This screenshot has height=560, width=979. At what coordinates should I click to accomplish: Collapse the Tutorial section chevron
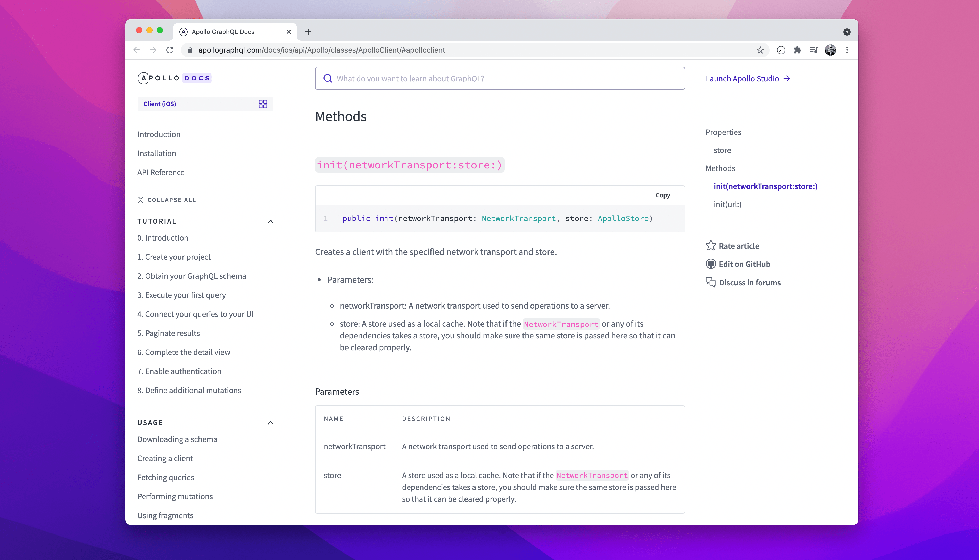click(x=271, y=221)
